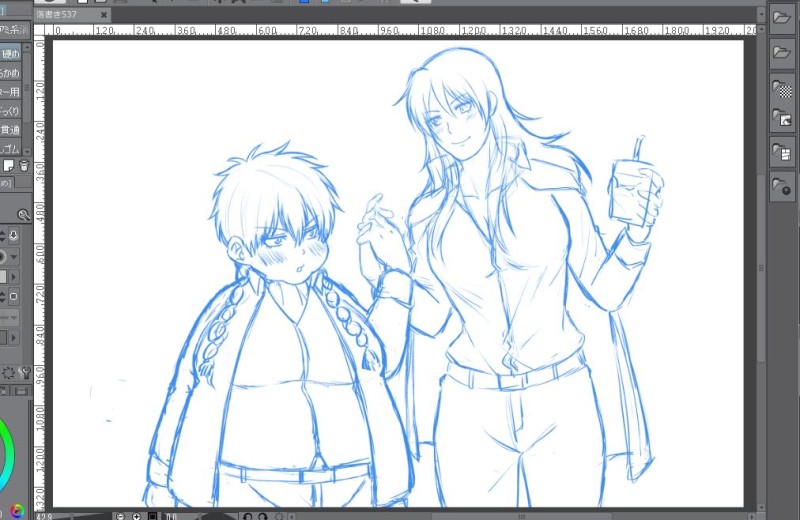Open the sub tool detail wrench-magnifier icon

23,214
